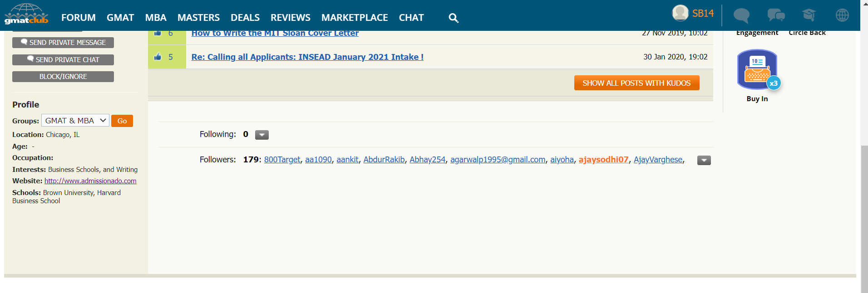Click the Engagement badge label
The width and height of the screenshot is (868, 293).
tap(757, 33)
